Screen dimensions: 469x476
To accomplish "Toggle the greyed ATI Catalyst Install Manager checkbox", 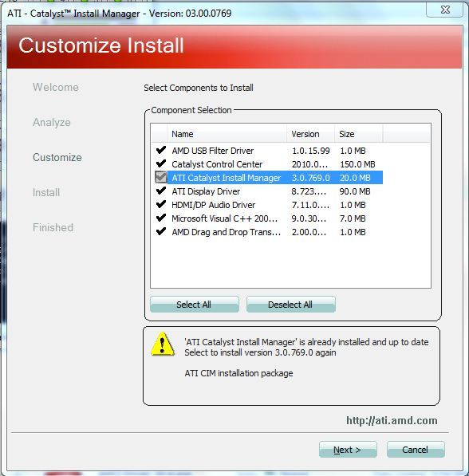I will (160, 177).
